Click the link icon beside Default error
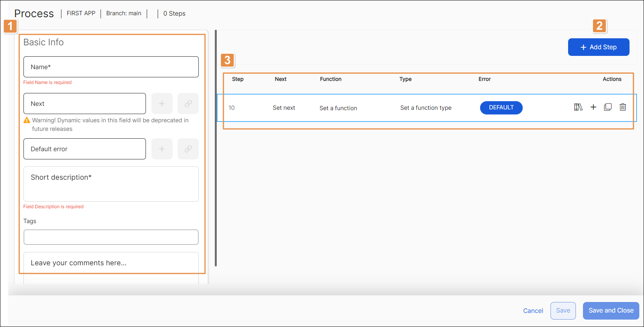Viewport: 644px width, 327px height. tap(188, 149)
